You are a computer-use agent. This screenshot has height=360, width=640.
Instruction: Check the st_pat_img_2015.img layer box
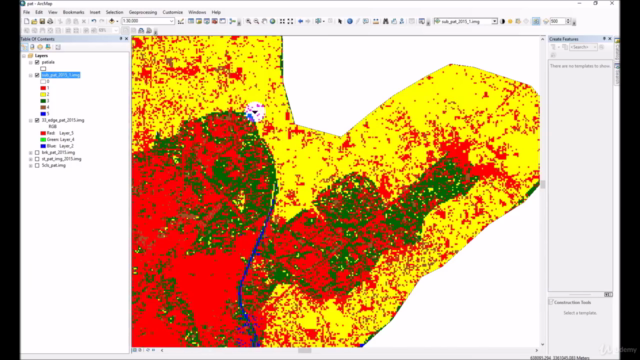(x=37, y=159)
